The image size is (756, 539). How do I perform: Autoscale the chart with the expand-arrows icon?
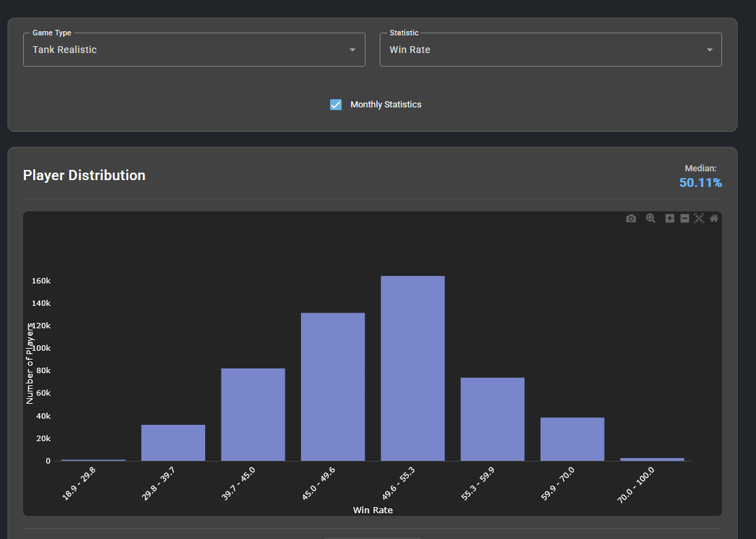coord(699,218)
